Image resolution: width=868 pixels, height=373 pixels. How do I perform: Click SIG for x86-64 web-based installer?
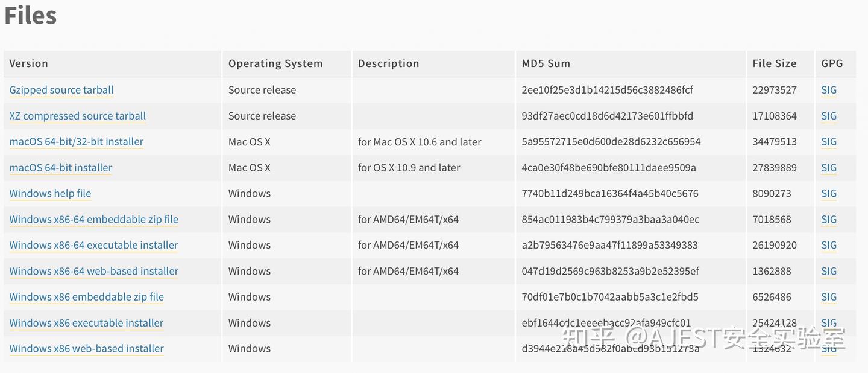click(829, 271)
